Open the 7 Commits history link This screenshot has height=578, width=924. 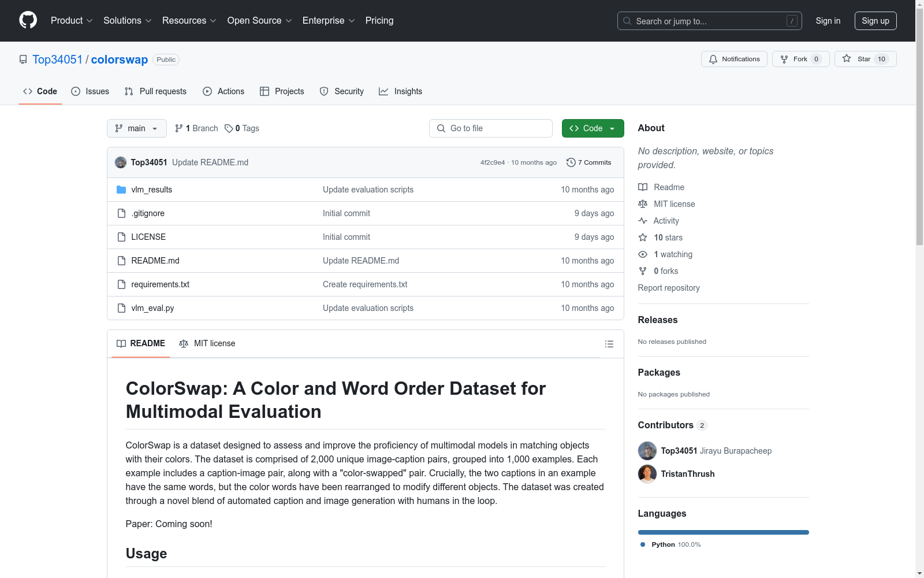(x=589, y=162)
